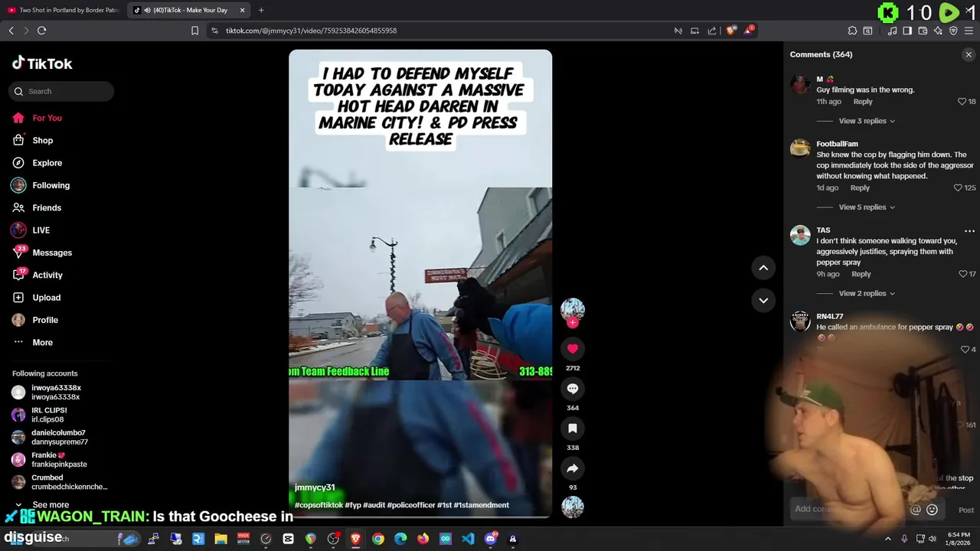Open the Profile page

point(34,320)
